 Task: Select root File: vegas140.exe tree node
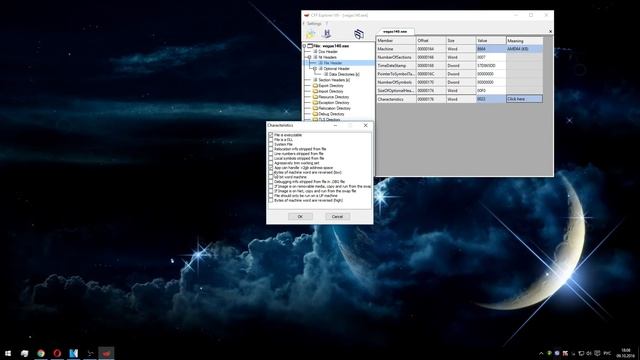coord(331,46)
